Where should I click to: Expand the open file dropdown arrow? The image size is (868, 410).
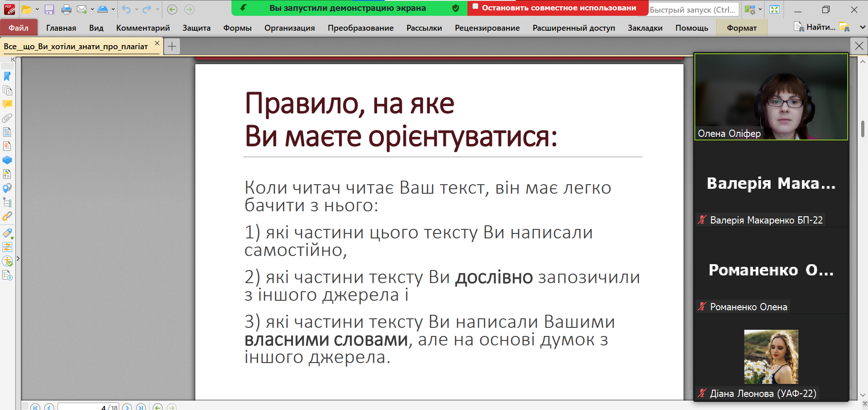(x=37, y=9)
